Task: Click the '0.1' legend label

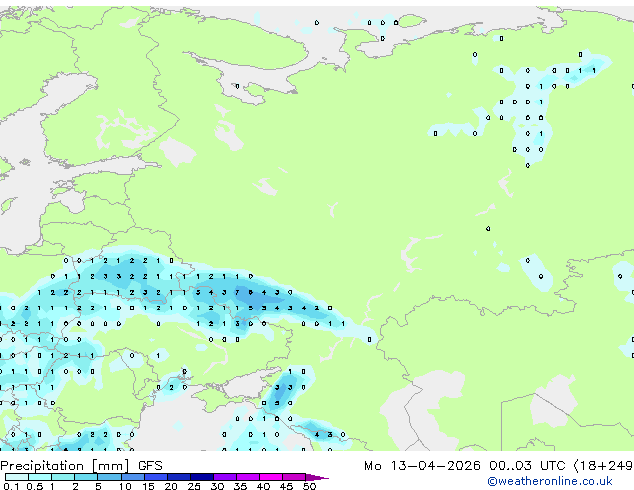Action: 11,486
